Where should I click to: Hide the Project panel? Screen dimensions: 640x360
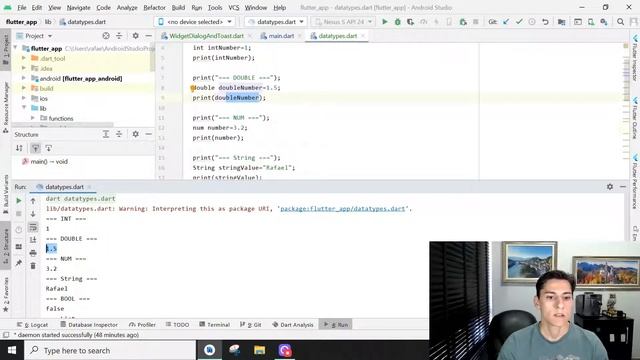[149, 36]
